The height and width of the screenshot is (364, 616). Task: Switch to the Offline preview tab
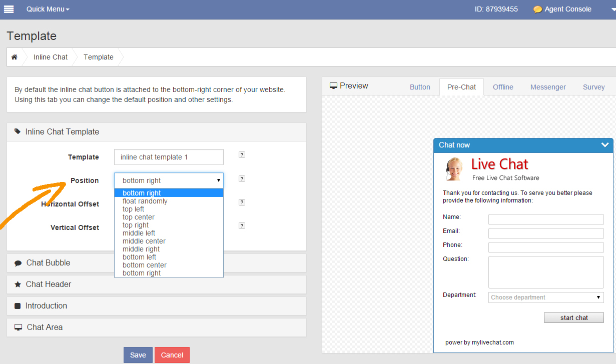click(503, 87)
